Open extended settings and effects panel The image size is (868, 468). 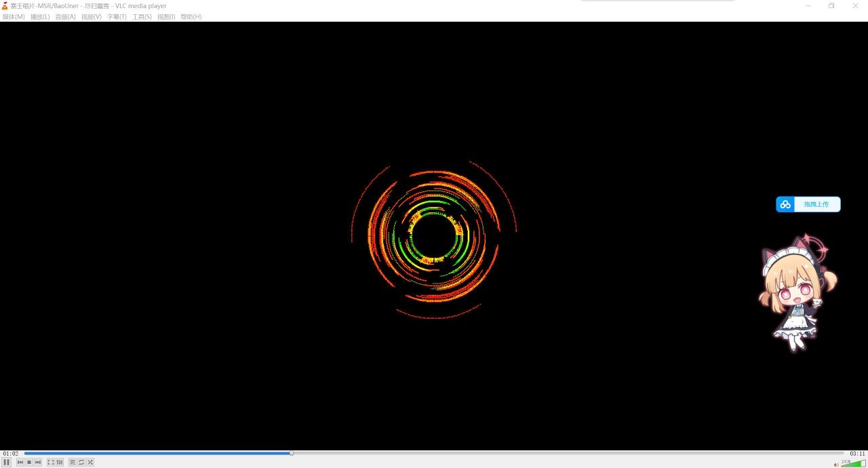tap(60, 462)
